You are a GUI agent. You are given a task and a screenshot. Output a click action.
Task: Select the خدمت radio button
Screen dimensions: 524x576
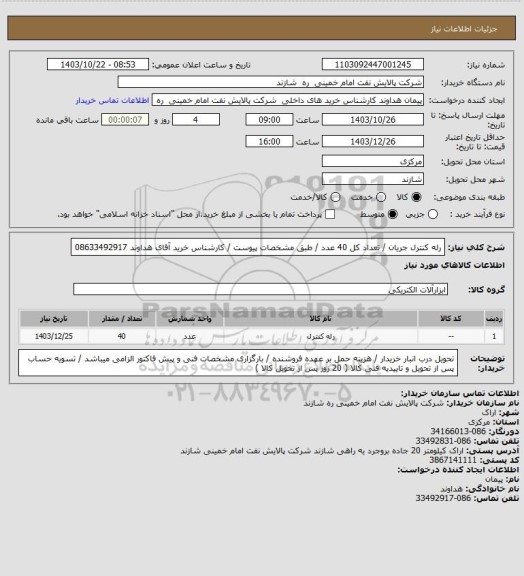pos(381,197)
